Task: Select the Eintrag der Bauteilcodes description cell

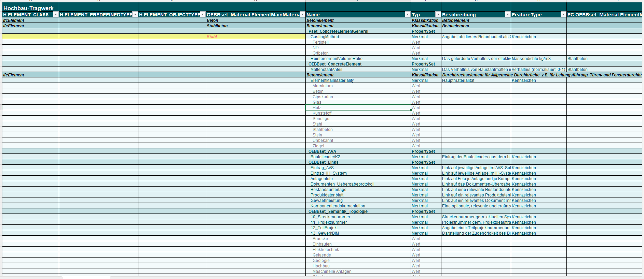Action: coord(476,157)
